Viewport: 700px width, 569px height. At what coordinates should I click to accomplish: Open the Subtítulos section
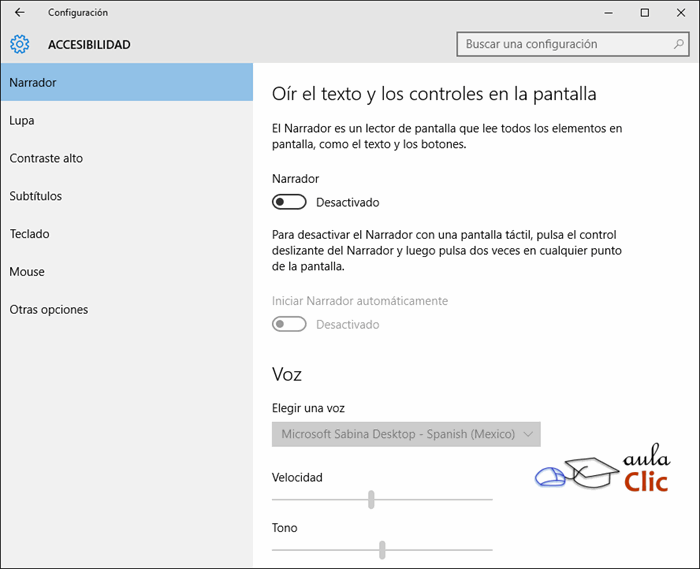pos(36,196)
